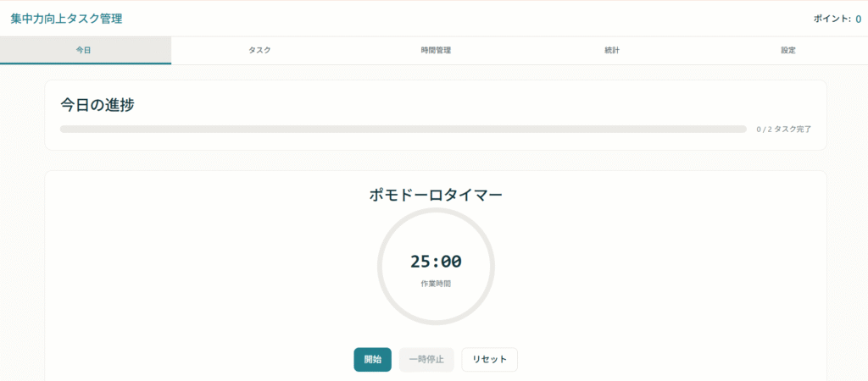
Task: Click the 一時停止 pause button
Action: pos(426,359)
